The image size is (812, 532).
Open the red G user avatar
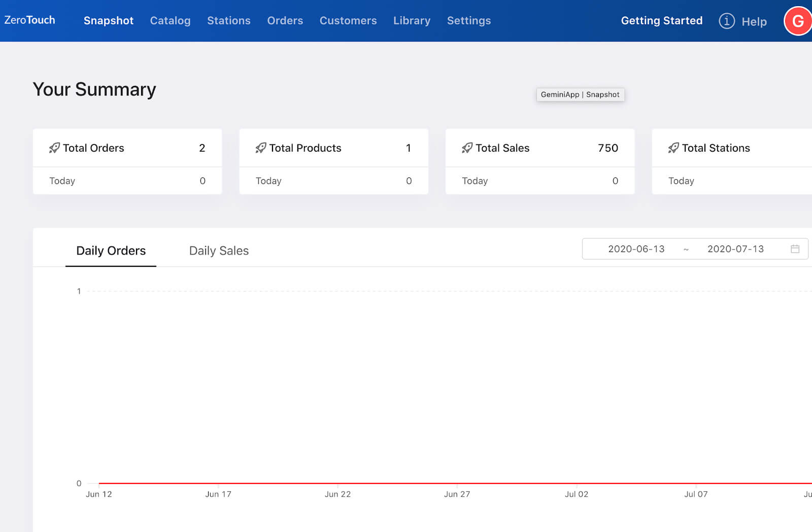[798, 21]
